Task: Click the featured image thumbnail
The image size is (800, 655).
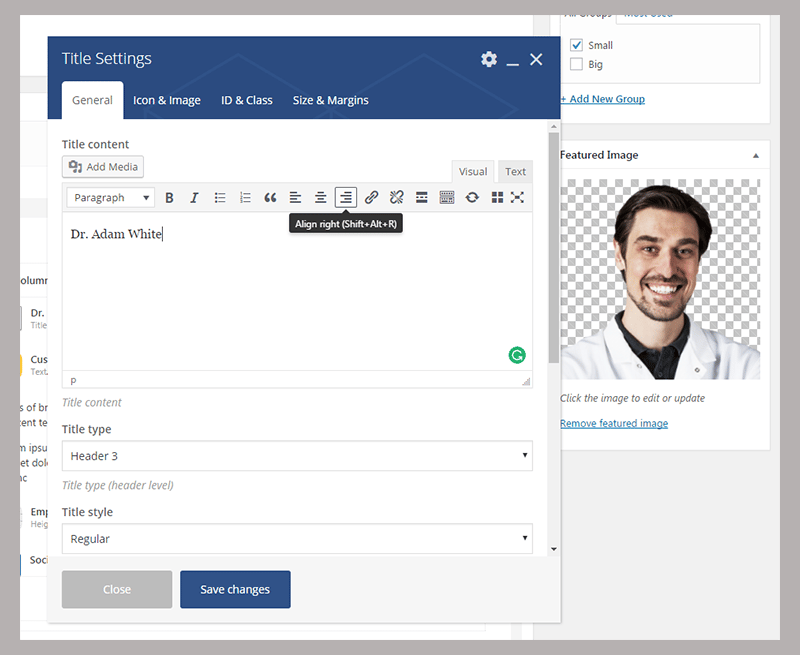Action: (x=660, y=279)
